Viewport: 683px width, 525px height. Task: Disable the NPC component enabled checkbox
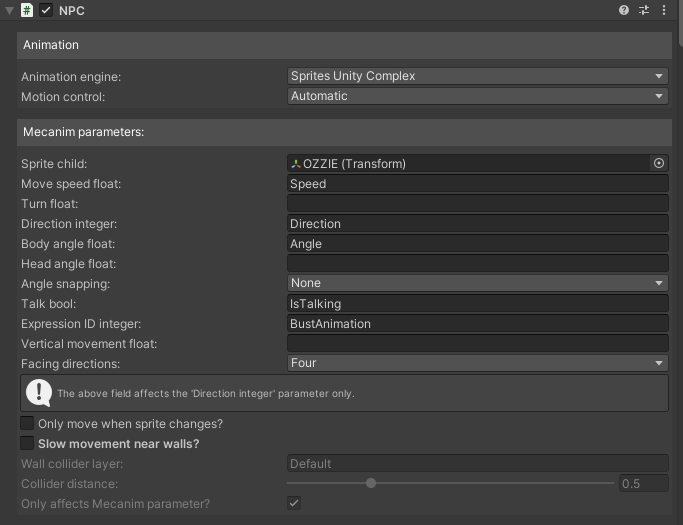46,10
